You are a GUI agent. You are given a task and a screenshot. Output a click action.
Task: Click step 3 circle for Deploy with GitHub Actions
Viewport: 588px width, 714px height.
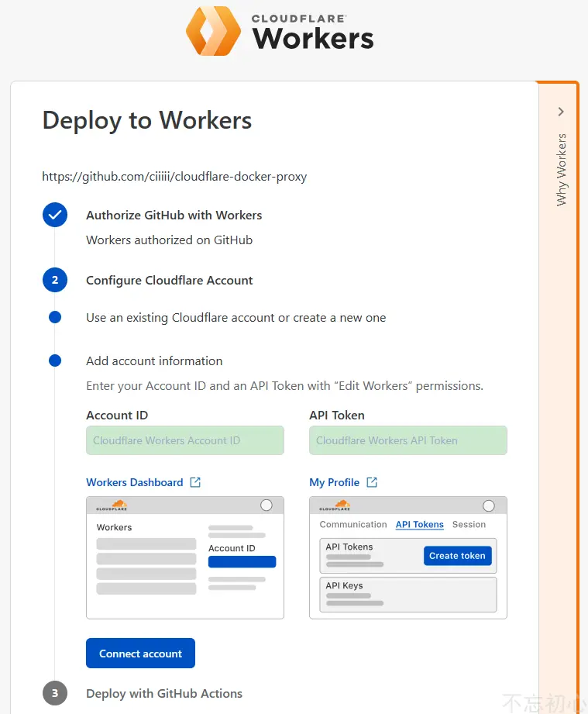click(55, 693)
